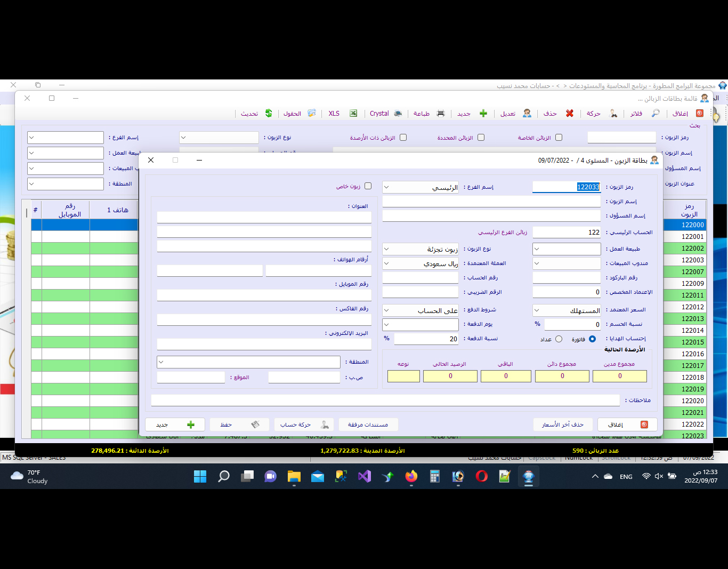The height and width of the screenshot is (569, 728).
Task: Click the Fields folder icon in toolbar
Action: (x=312, y=114)
